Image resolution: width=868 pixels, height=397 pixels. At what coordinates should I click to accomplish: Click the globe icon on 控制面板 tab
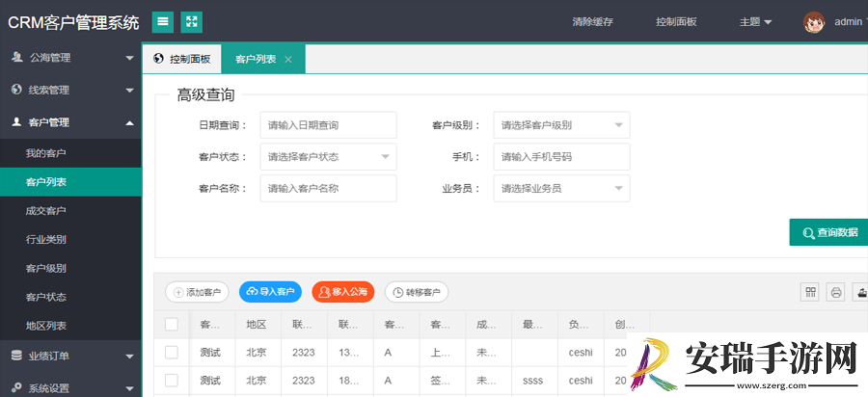click(x=159, y=59)
